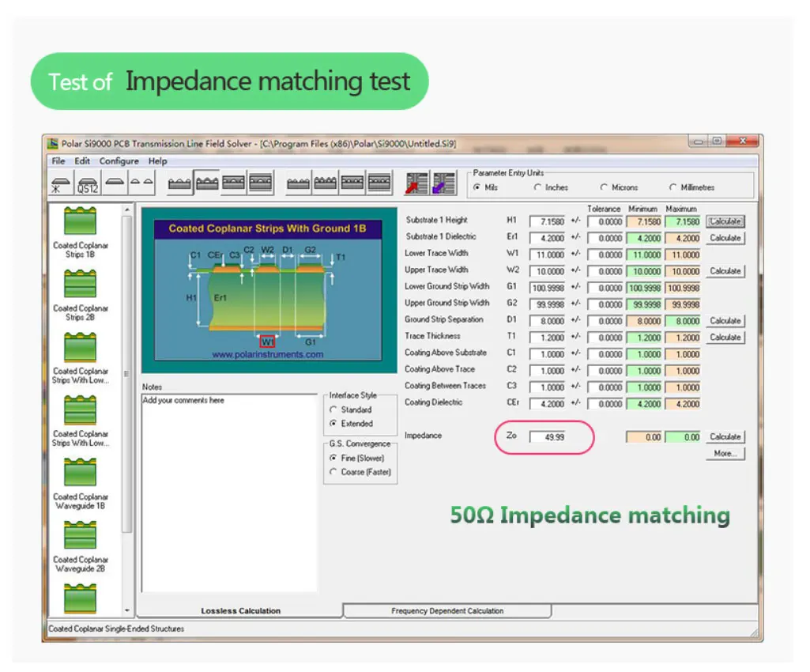
Task: Click the Impedance minimum 0.00 field
Action: (644, 437)
